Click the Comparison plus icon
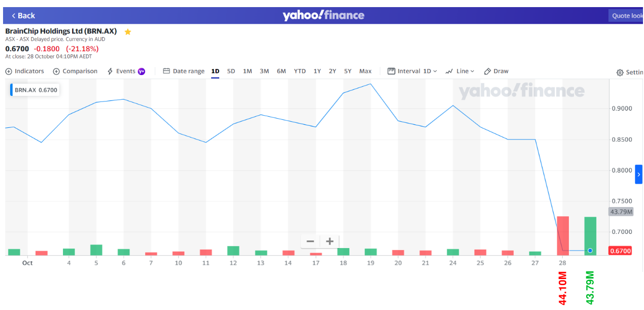This screenshot has height=310, width=644. click(x=56, y=72)
